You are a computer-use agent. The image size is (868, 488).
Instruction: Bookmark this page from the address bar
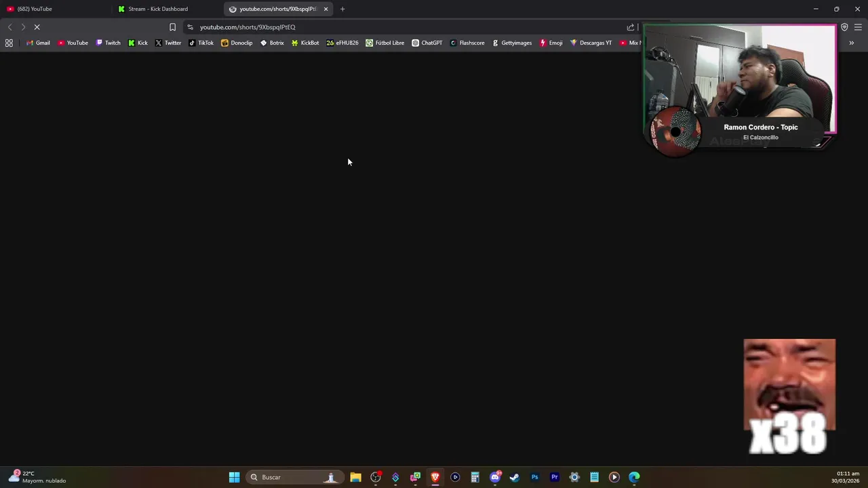click(172, 27)
